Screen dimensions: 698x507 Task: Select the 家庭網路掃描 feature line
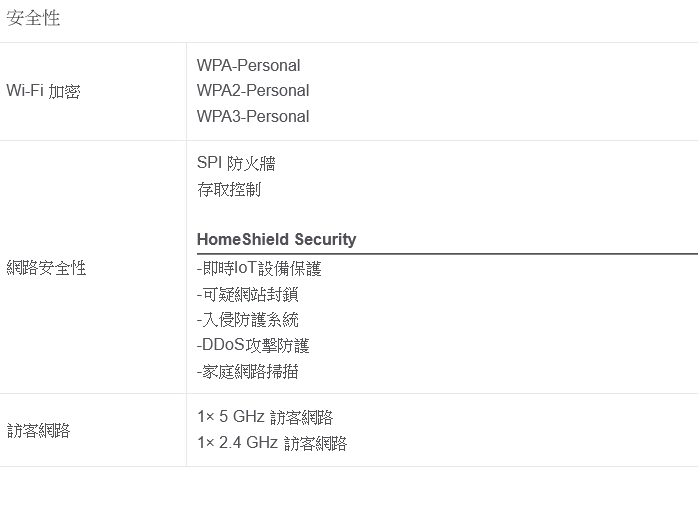click(248, 371)
